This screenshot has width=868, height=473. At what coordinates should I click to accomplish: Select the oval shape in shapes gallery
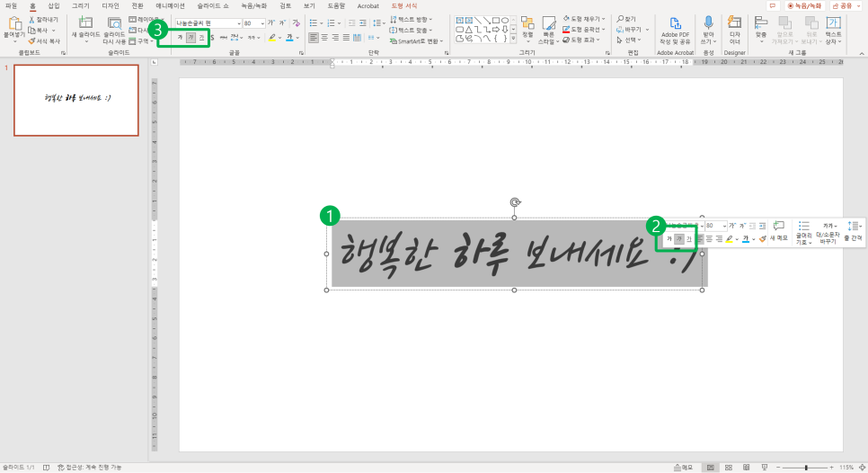point(505,21)
